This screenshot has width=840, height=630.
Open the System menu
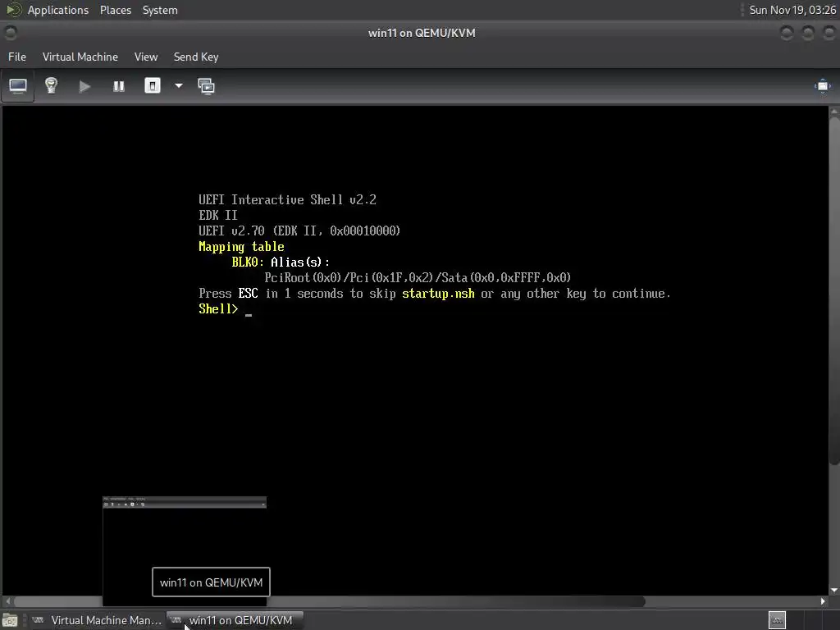point(160,10)
